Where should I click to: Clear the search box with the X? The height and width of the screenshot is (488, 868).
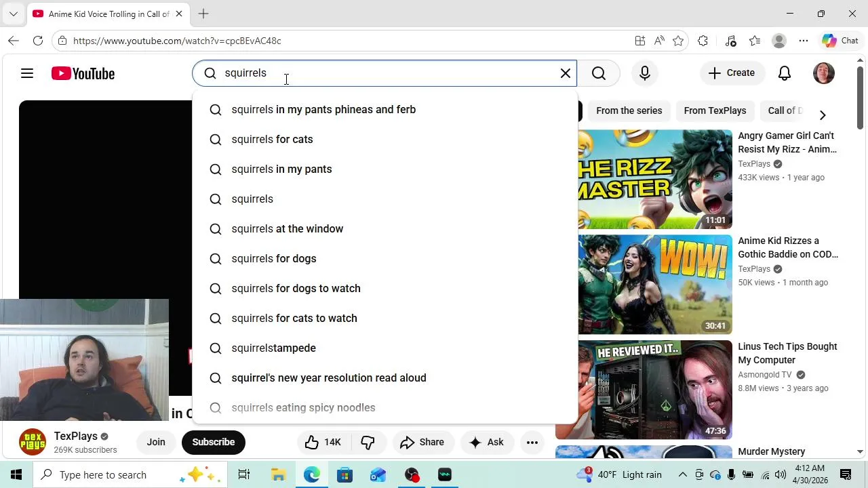(x=566, y=73)
